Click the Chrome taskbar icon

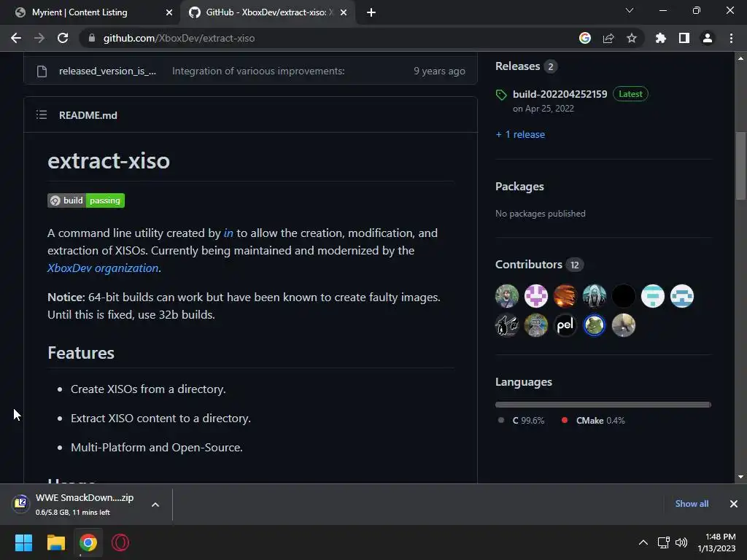[88, 542]
